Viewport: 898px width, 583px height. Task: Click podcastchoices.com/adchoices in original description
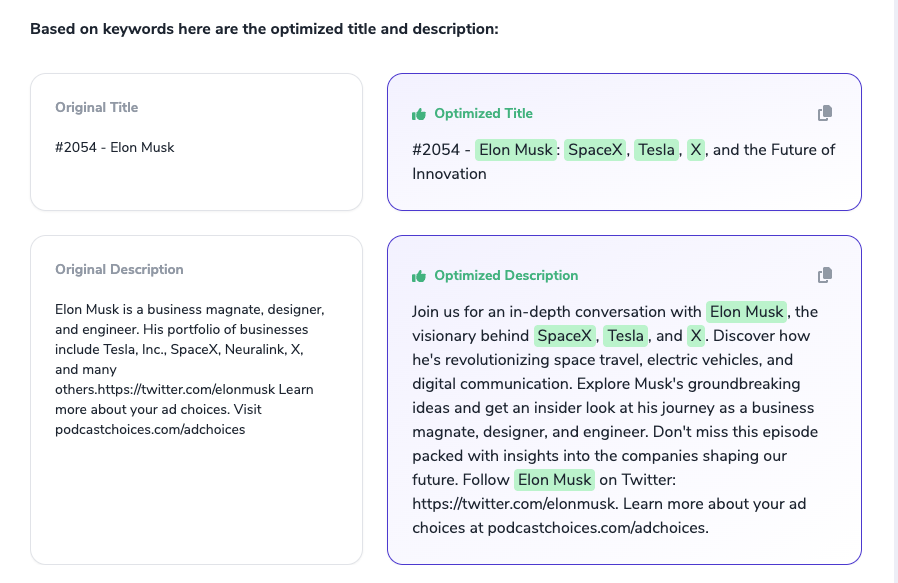(150, 430)
